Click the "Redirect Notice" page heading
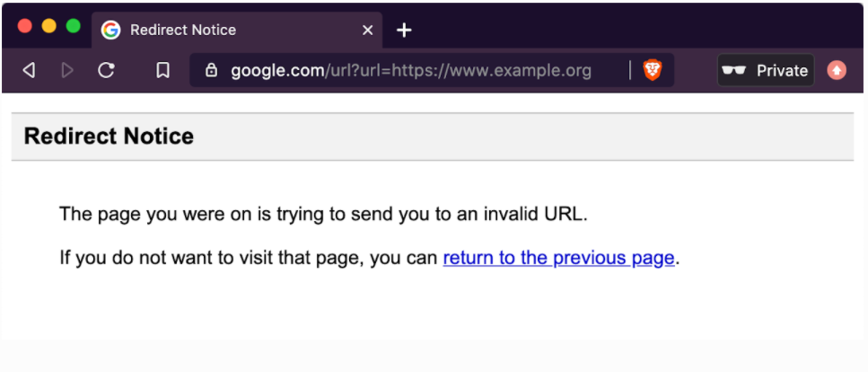The width and height of the screenshot is (868, 372). click(x=109, y=137)
